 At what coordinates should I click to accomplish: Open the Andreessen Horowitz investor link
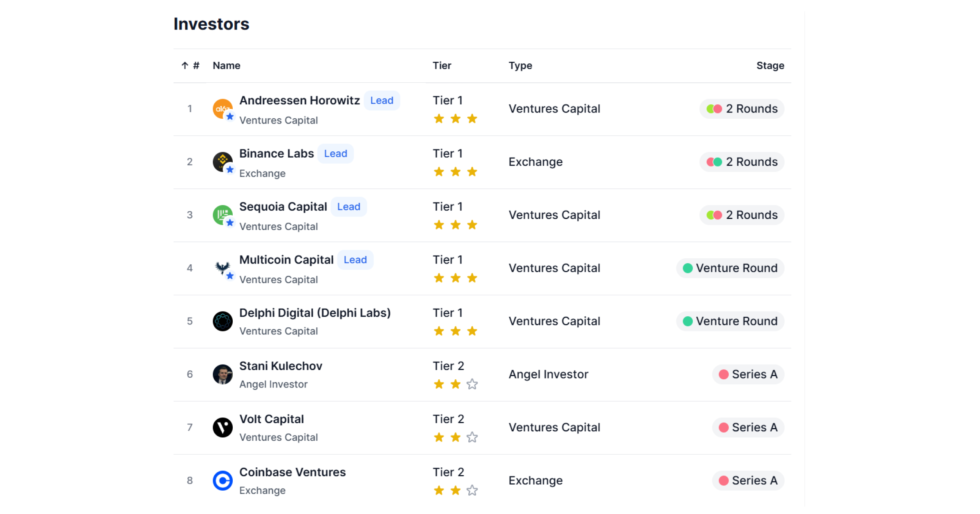299,100
